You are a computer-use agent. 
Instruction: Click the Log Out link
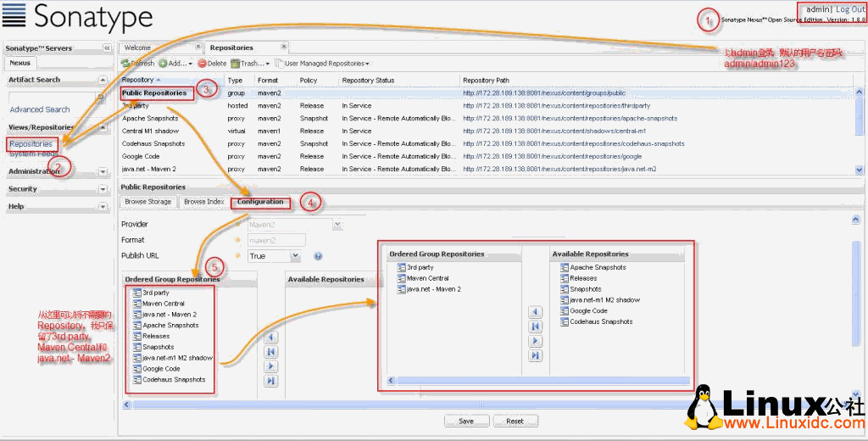coord(849,9)
